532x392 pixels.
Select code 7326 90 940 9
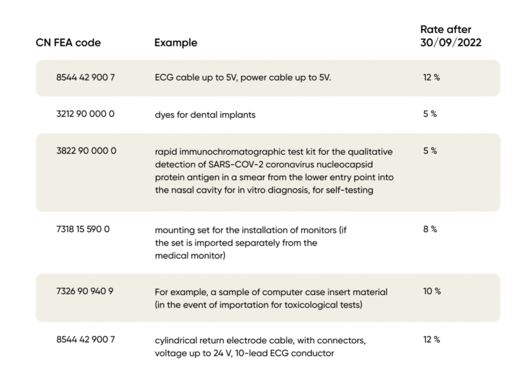pos(85,291)
